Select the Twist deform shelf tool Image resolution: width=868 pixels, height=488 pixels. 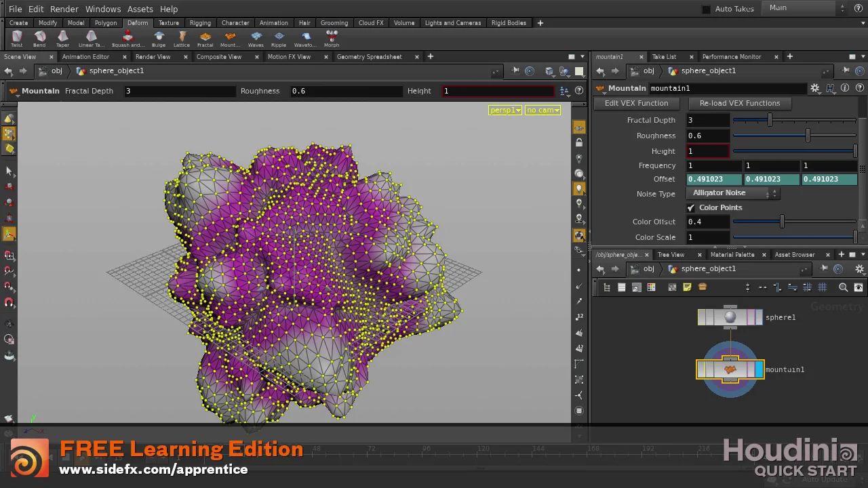[x=16, y=37]
